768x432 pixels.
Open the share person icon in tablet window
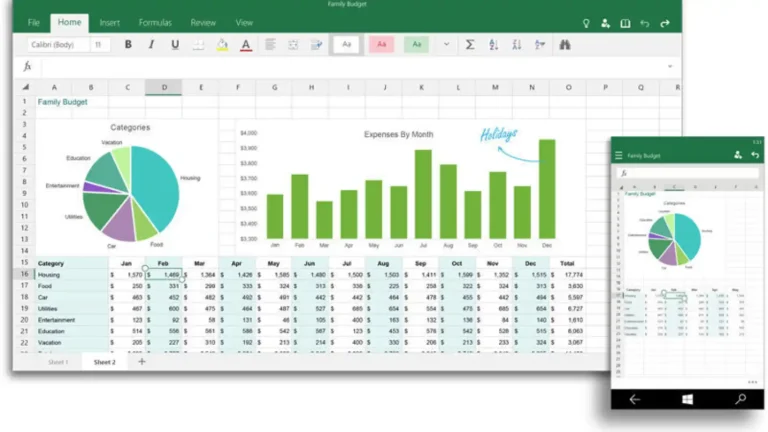pyautogui.click(x=605, y=23)
